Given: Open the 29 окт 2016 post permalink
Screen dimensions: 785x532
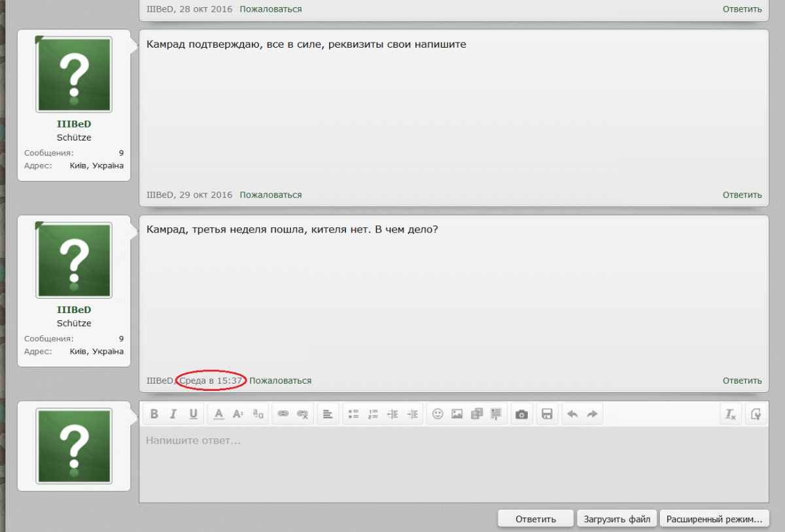Looking at the screenshot, I should point(206,195).
